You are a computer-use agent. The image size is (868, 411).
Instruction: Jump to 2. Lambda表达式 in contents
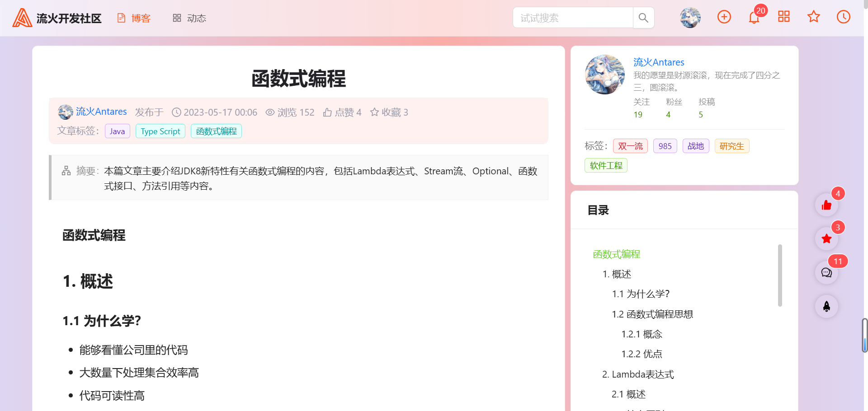(638, 374)
